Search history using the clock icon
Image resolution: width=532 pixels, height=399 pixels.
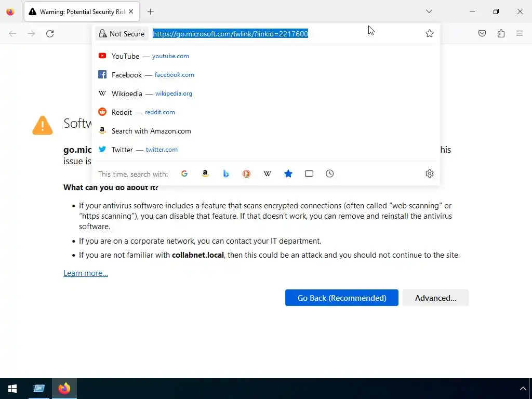pos(330,174)
